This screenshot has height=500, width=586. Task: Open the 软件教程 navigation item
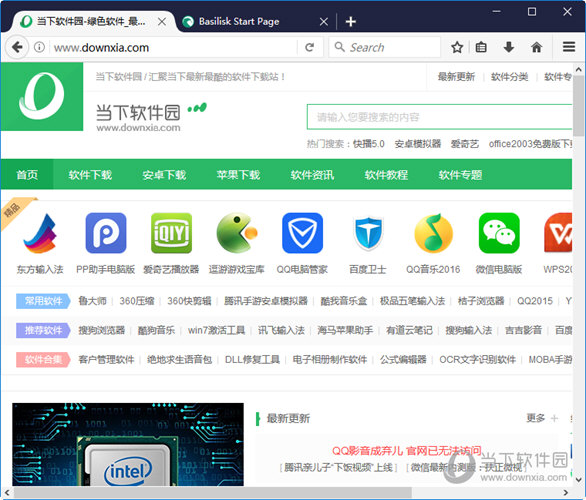pyautogui.click(x=386, y=175)
